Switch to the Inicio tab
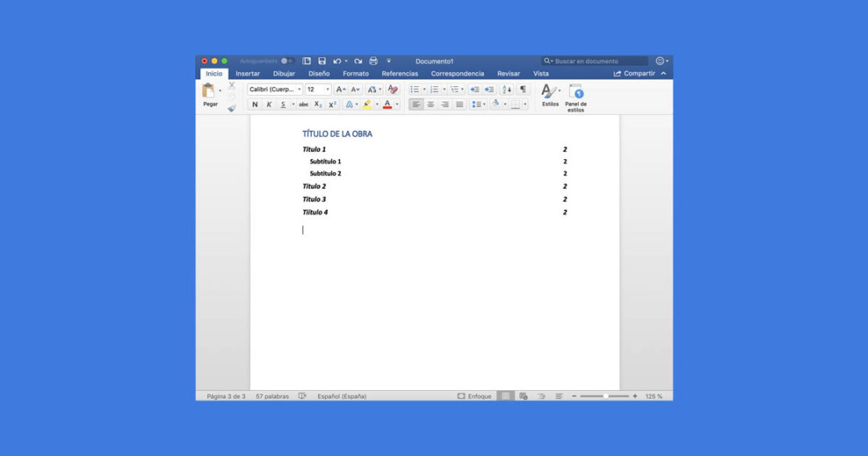Screen dimensions: 868x456 [x=214, y=74]
